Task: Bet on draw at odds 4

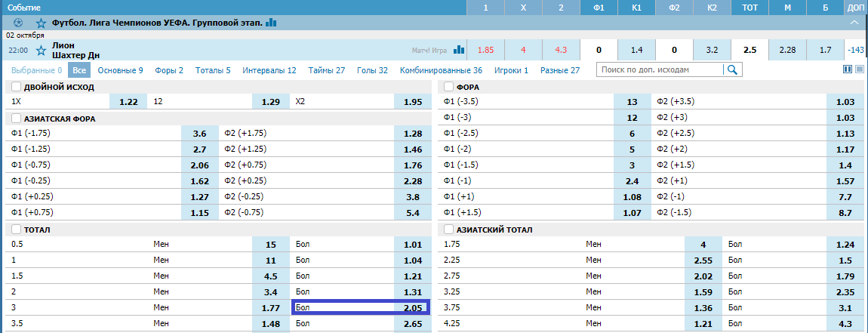Action: click(x=523, y=50)
